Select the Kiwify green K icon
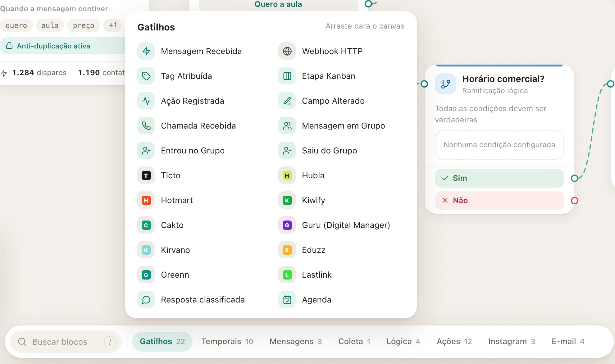Screen dimensions: 615x364 coord(287,200)
